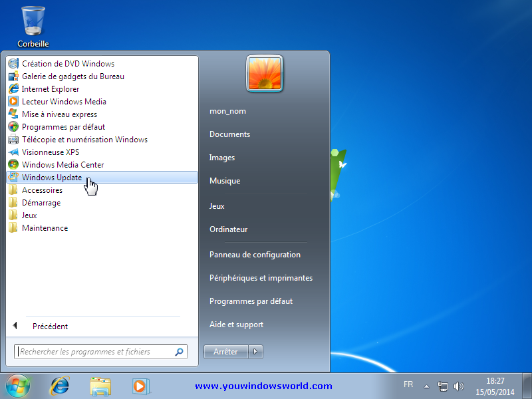Open Panneau de configuration

pyautogui.click(x=255, y=255)
